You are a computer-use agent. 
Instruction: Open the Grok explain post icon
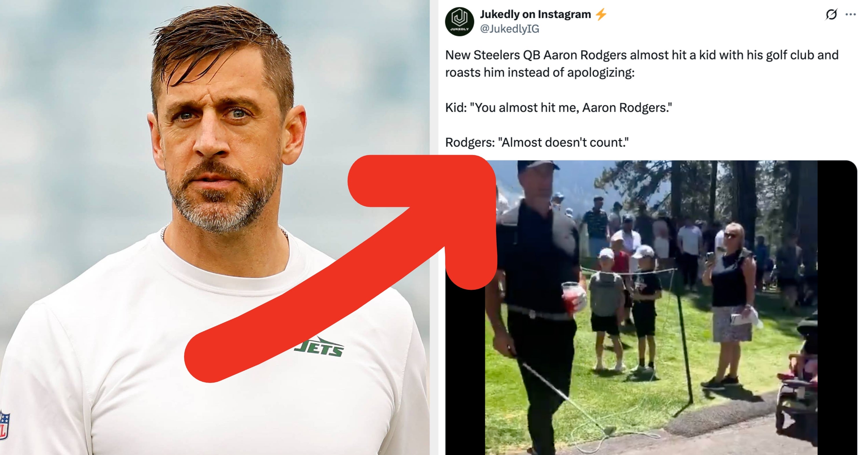click(x=831, y=14)
